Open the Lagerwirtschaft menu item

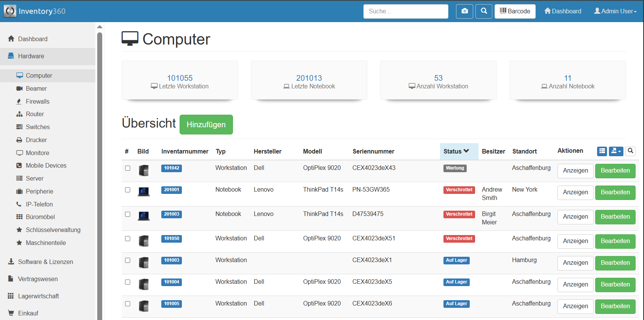coord(39,296)
